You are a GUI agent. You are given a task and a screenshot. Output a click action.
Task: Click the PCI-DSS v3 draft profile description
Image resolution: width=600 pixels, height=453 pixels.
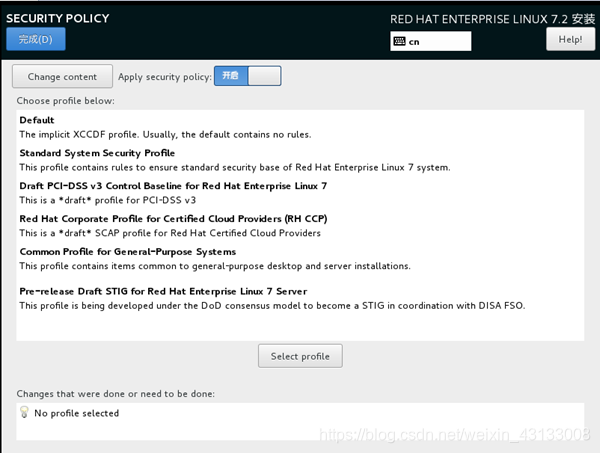pyautogui.click(x=108, y=200)
